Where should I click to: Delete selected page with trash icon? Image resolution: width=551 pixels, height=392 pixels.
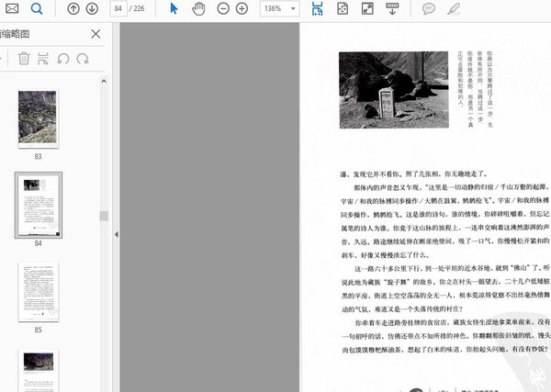(x=24, y=59)
